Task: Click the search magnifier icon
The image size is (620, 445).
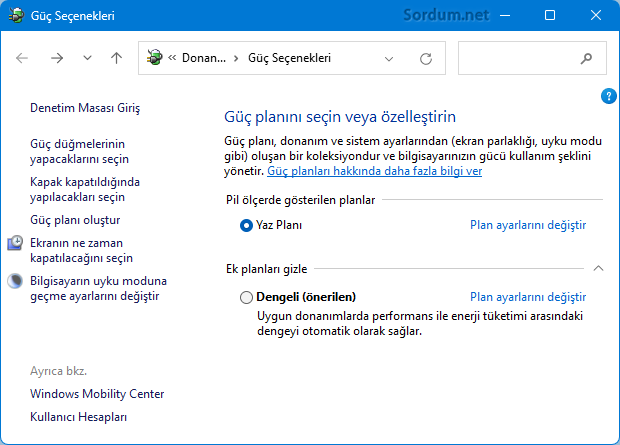Action: [x=586, y=59]
